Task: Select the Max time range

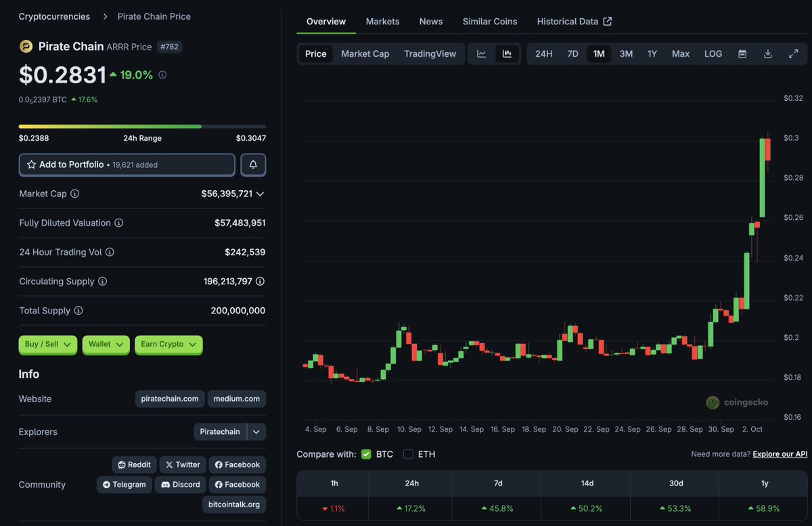Action: [681, 54]
